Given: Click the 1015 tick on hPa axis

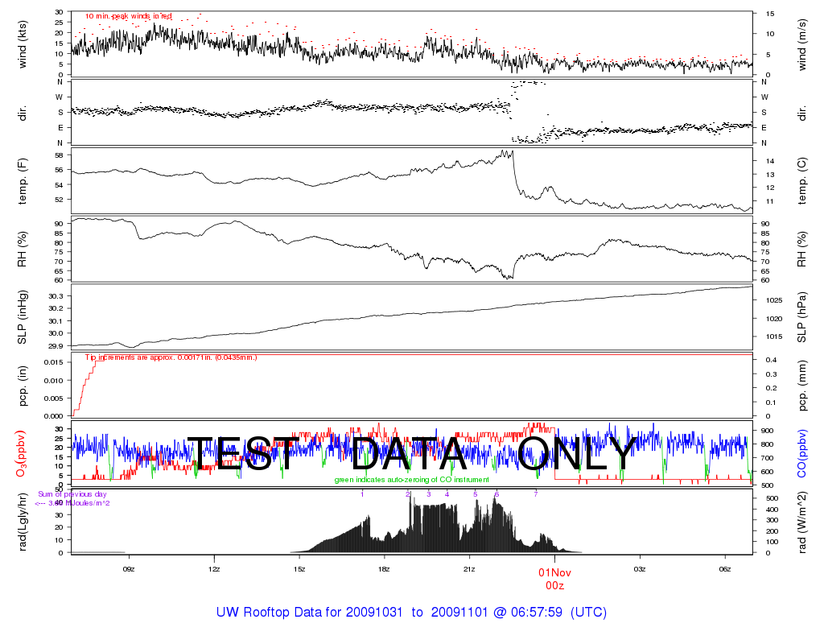Looking at the screenshot, I should (774, 337).
